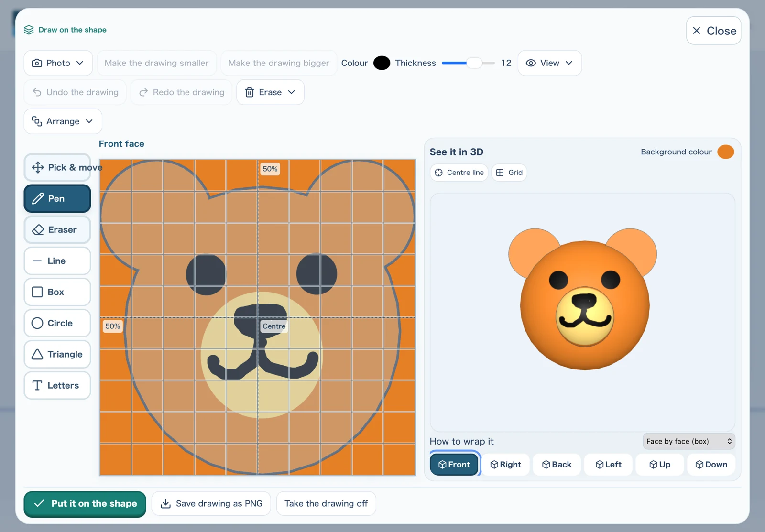Viewport: 765px width, 532px height.
Task: Open the Face by face (box) wrap selector
Action: 689,441
